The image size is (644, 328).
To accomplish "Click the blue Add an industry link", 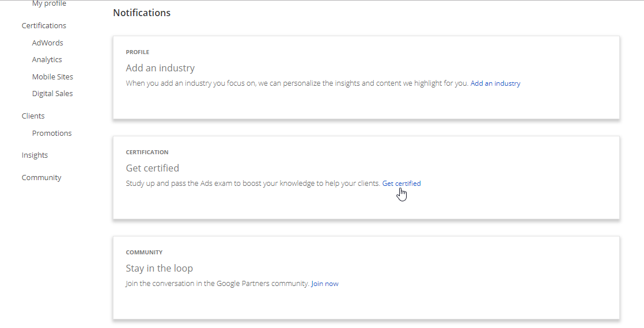I will coord(495,83).
